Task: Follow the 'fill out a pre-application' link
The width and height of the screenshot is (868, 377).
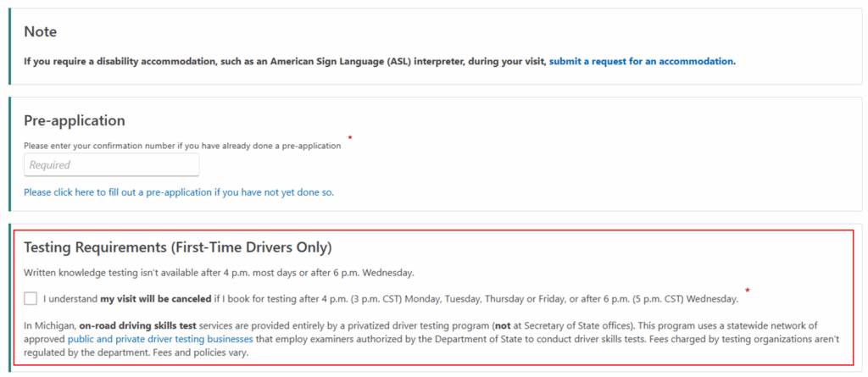Action: pos(179,192)
